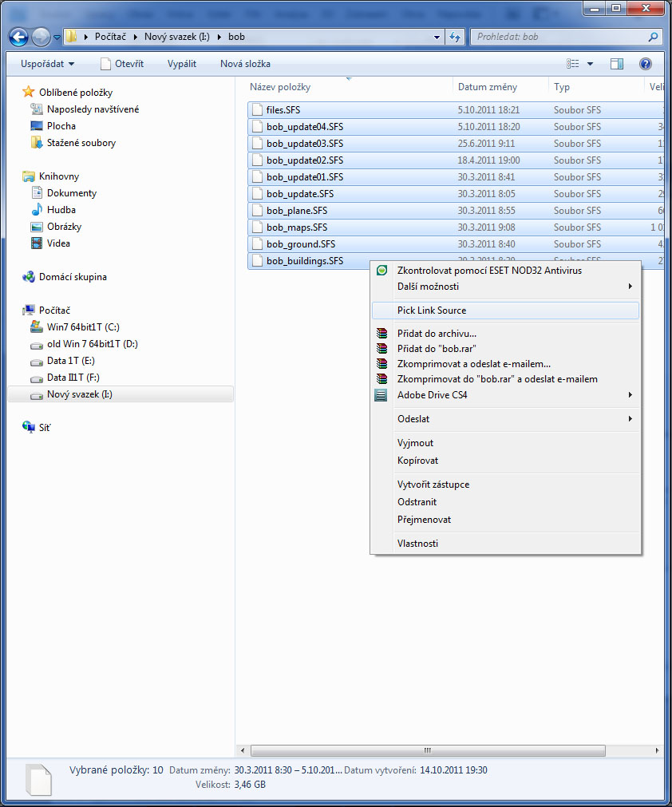
Task: Click the Data 1T (E:) drive icon
Action: click(x=37, y=362)
